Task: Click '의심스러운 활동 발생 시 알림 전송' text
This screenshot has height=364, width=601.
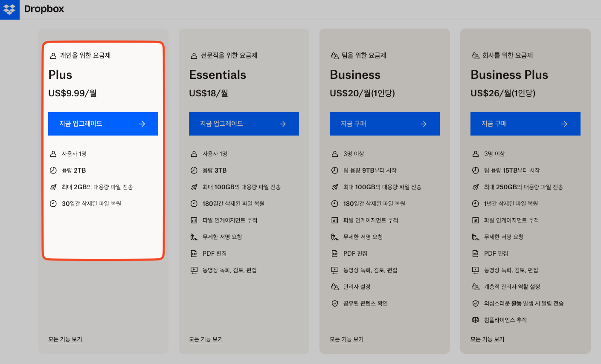Action: (524, 303)
